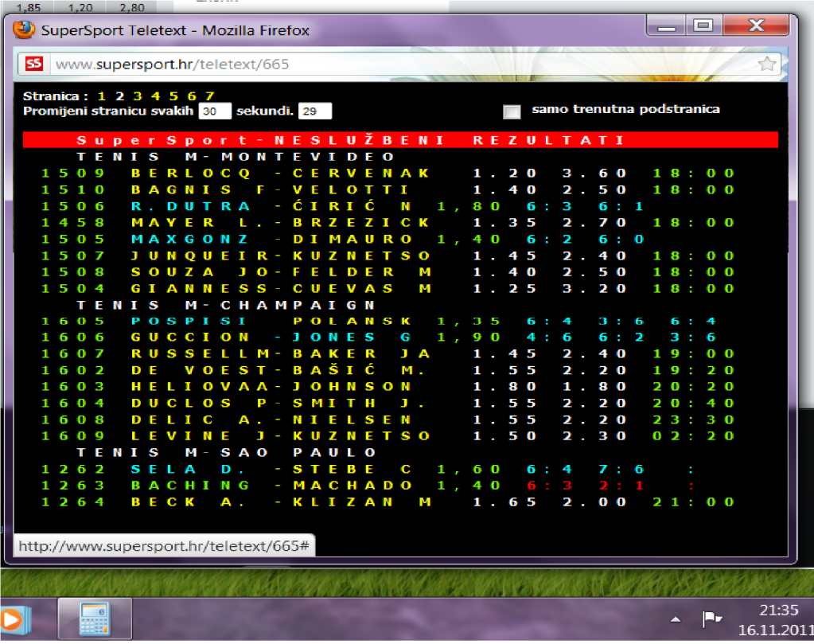Click the SS site identity icon
Screen dimensions: 814x644
tap(33, 64)
